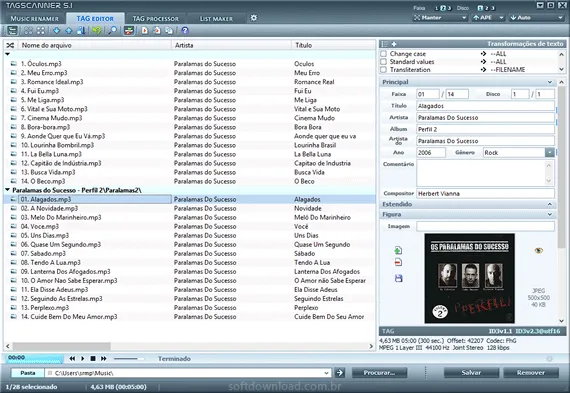The image size is (570, 393).
Task: Click the Salvar button
Action: tap(471, 373)
